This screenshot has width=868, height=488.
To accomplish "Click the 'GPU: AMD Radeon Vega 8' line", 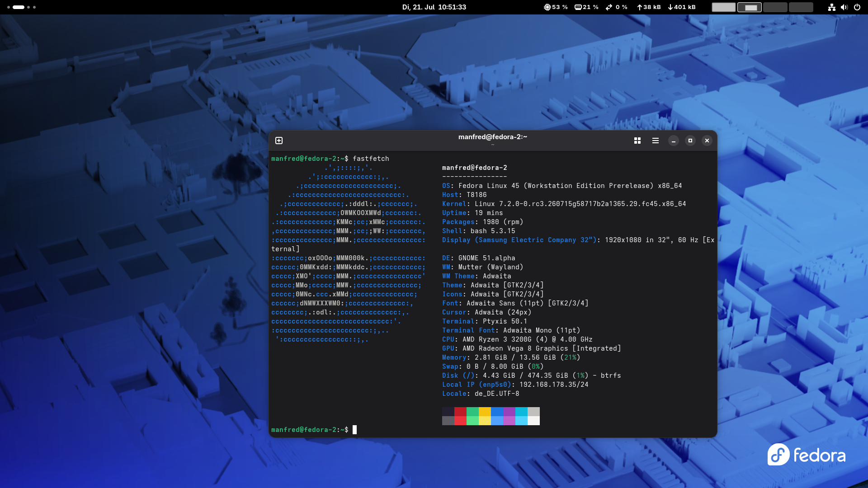I will 532,348.
